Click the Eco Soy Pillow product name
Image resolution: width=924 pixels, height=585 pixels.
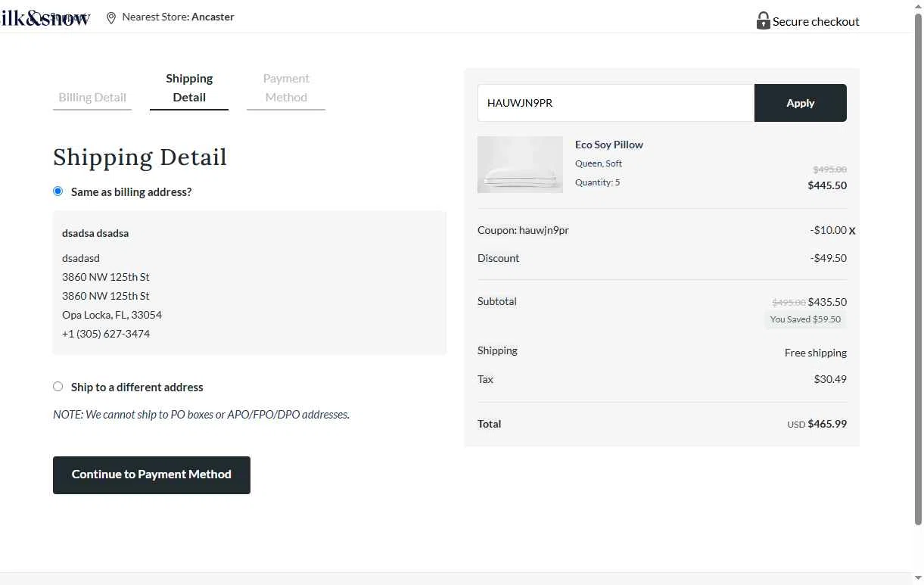[x=609, y=145]
